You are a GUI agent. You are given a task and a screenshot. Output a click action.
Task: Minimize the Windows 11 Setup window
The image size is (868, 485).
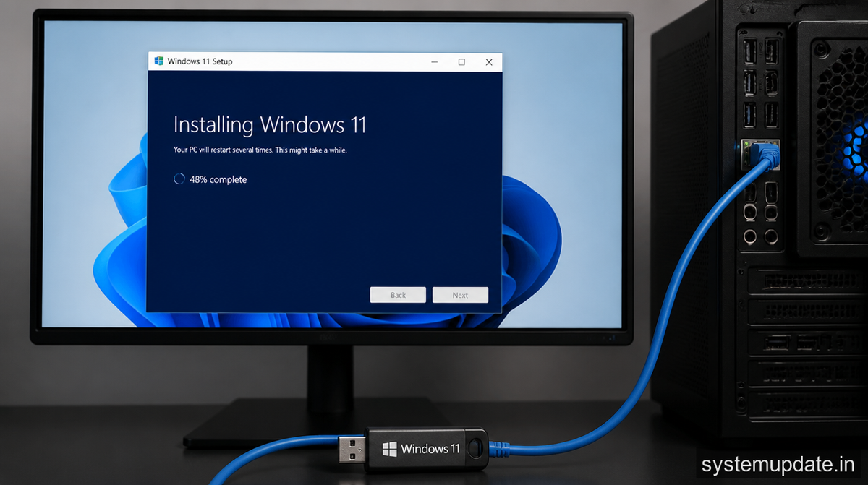[434, 62]
